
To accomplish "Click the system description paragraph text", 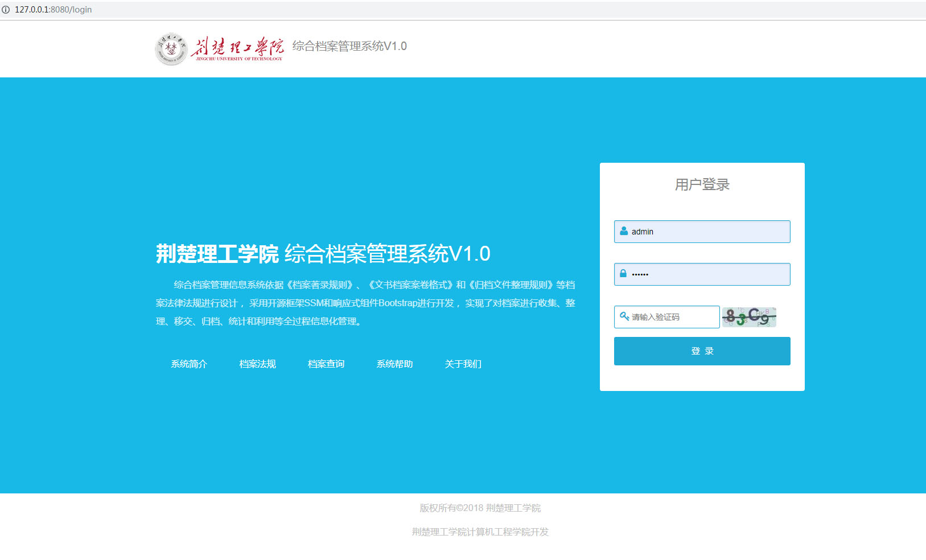I will pos(365,303).
